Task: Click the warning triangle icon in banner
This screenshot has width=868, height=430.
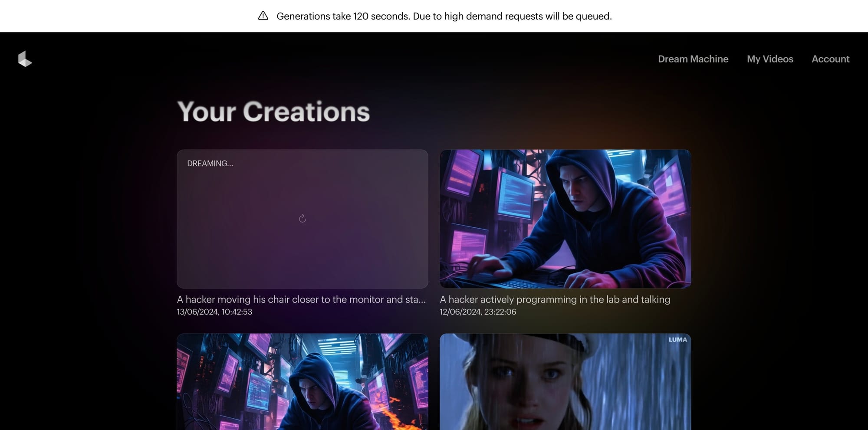Action: [x=263, y=16]
